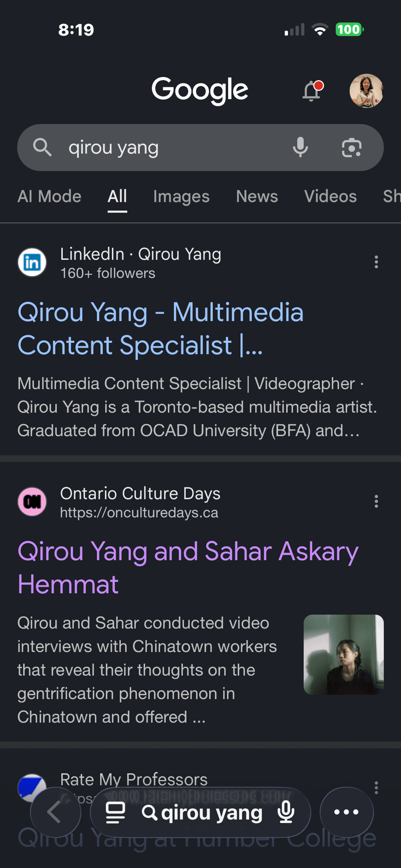Open Rate My Professors result options menu

tap(376, 787)
